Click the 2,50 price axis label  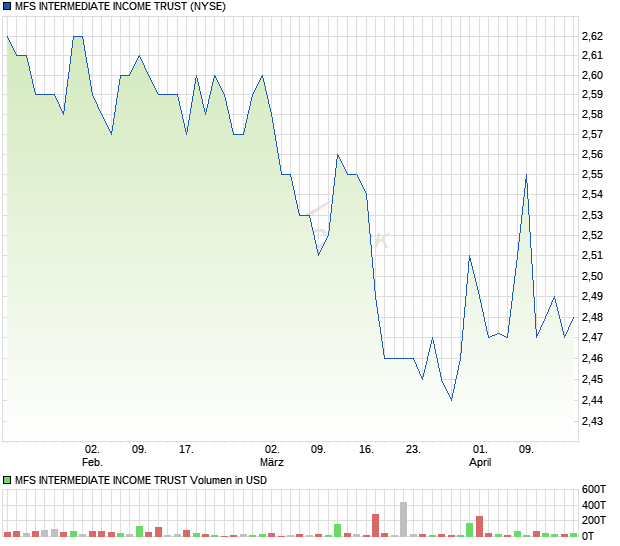tap(592, 276)
